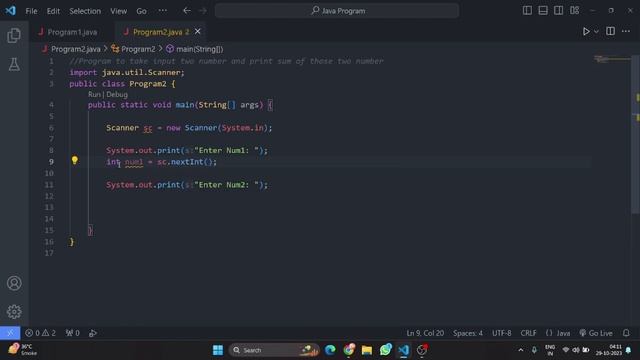This screenshot has height=360, width=640.
Task: Click the underlined num1 variable
Action: click(x=134, y=162)
